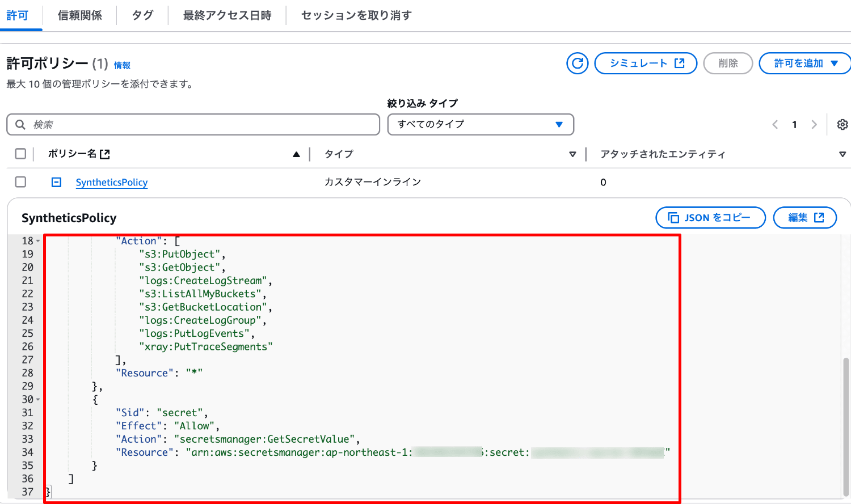The width and height of the screenshot is (851, 504).
Task: Click the "logs:CreateLogGroup" code line
Action: tap(203, 320)
